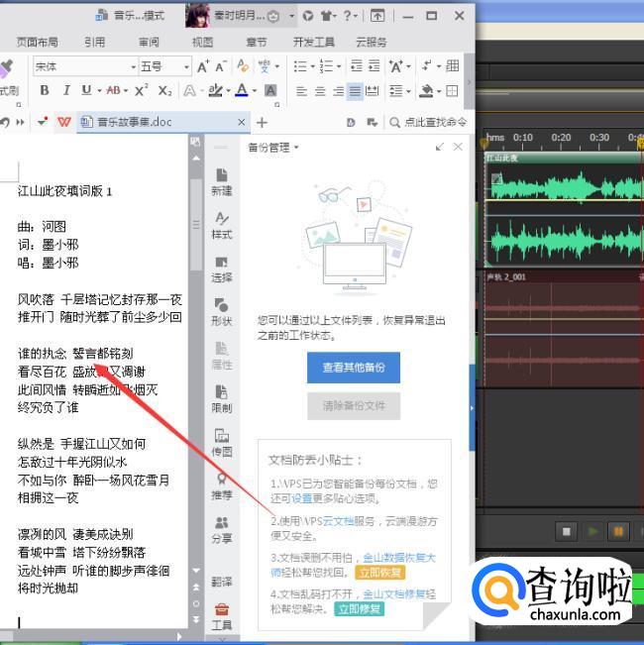Open the 页面布局 ribbon tab

pyautogui.click(x=39, y=43)
